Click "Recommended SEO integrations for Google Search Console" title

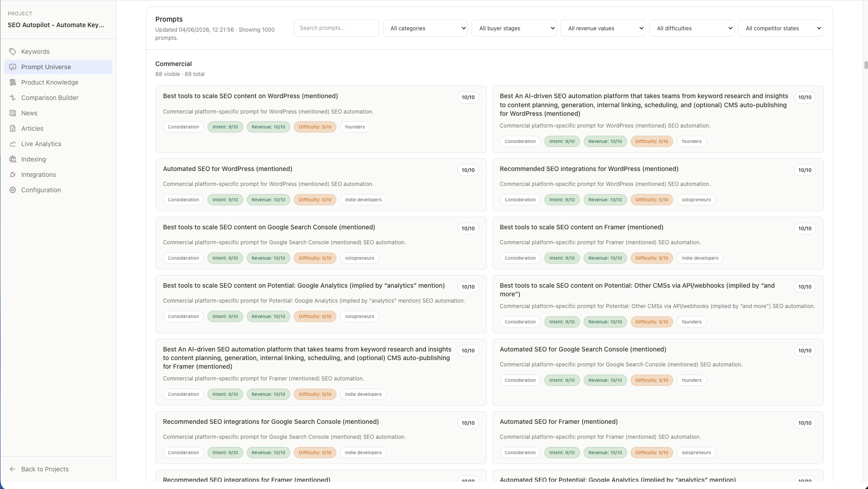coord(271,422)
